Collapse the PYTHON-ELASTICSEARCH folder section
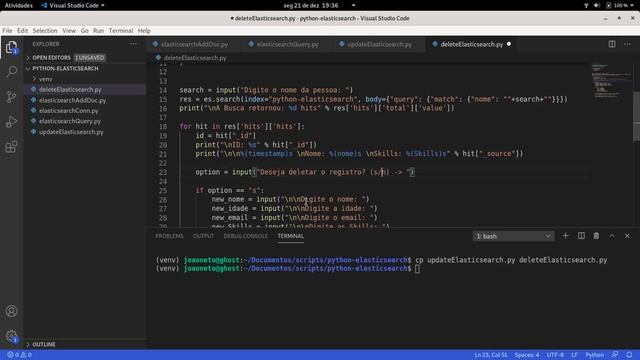The height and width of the screenshot is (360, 640). tap(65, 69)
